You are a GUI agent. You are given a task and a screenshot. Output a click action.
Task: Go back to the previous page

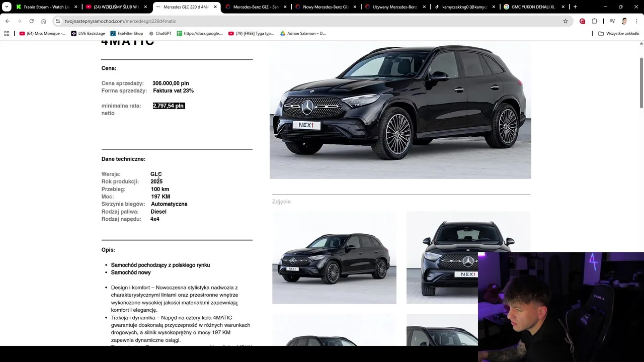(x=8, y=21)
